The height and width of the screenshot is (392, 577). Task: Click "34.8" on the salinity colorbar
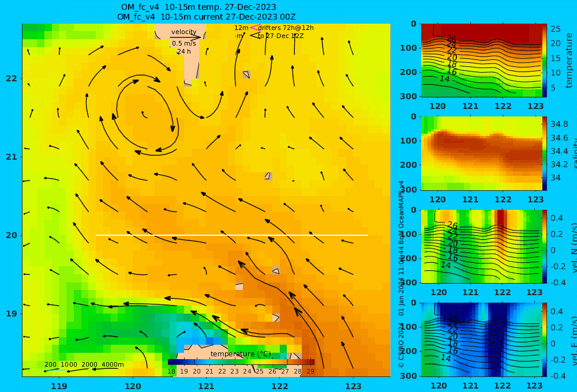[x=559, y=124]
